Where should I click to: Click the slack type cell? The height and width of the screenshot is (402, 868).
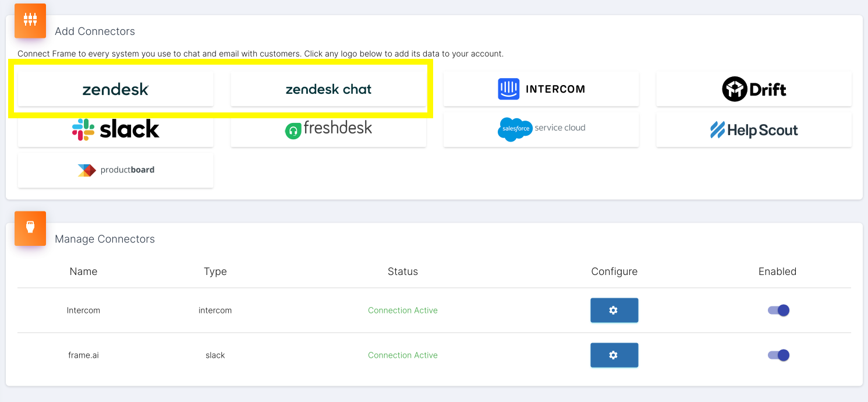215,355
